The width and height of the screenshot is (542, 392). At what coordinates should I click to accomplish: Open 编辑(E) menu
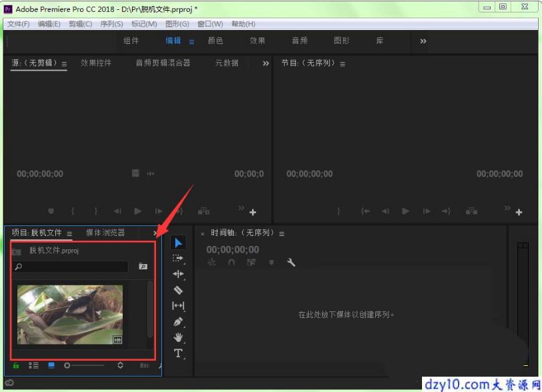coord(49,24)
